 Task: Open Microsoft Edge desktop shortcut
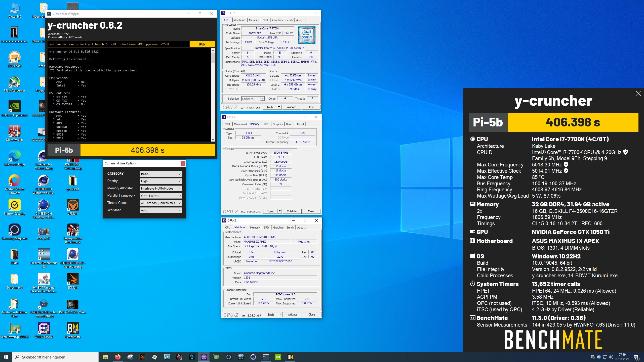coord(14,158)
